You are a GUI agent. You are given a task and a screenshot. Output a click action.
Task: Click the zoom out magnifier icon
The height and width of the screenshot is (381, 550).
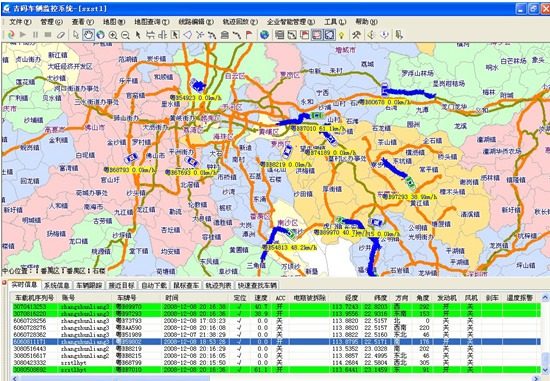(125, 35)
